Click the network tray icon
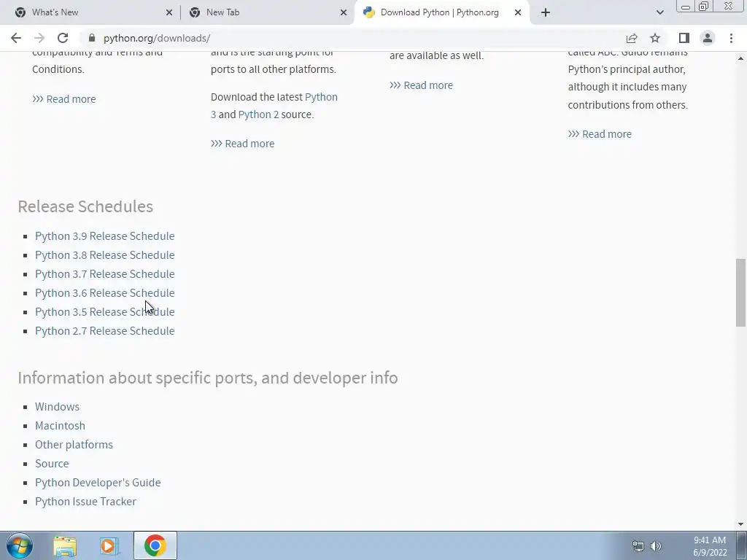 (x=638, y=546)
